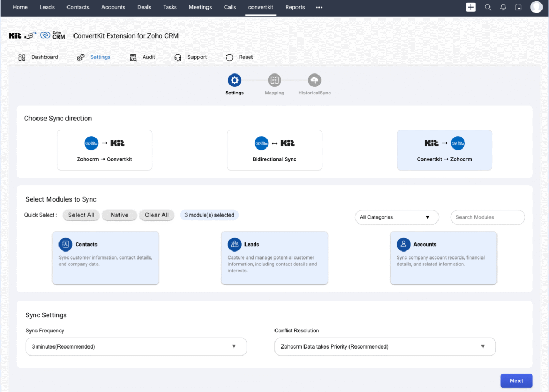Deselect the Leads module card
This screenshot has height=392, width=549.
pos(274,258)
